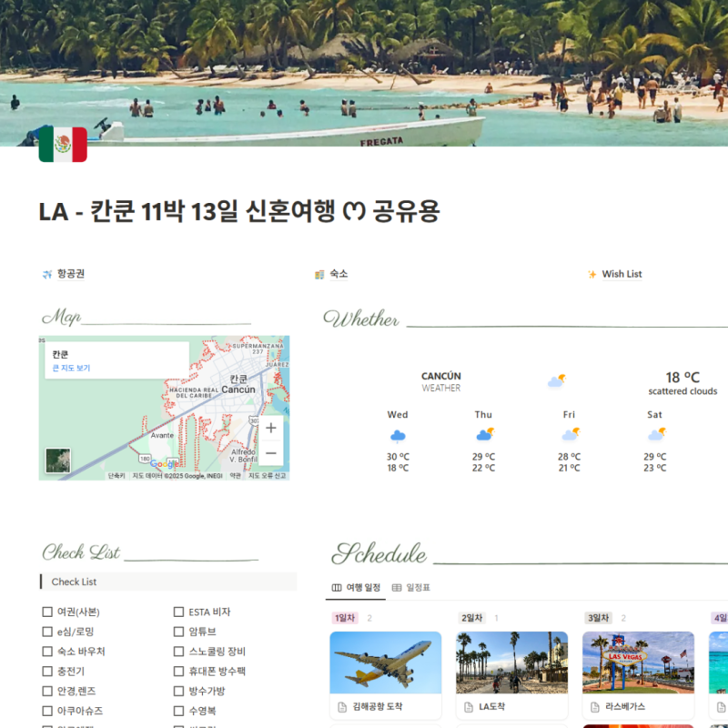Click 약관 link under the map
728x728 pixels.
click(236, 476)
